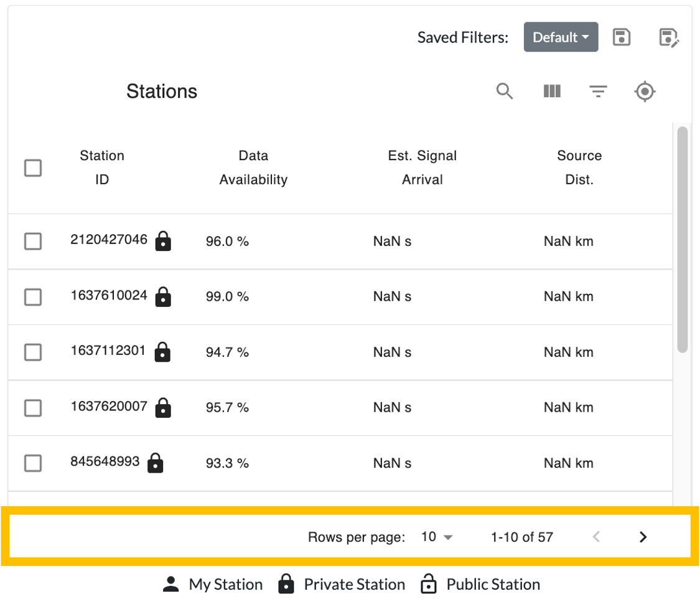The image size is (700, 604).
Task: Click the save filter floppy icon
Action: (x=622, y=37)
